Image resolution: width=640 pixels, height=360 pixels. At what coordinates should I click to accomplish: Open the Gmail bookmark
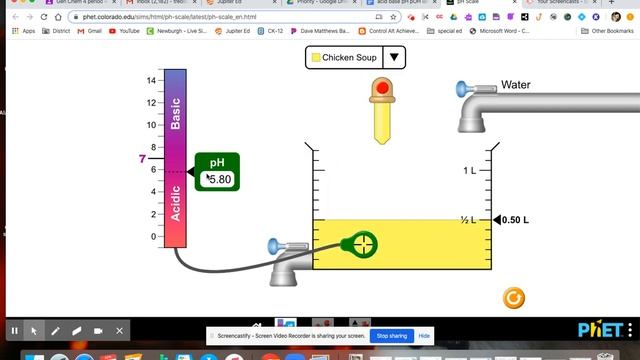tap(89, 31)
